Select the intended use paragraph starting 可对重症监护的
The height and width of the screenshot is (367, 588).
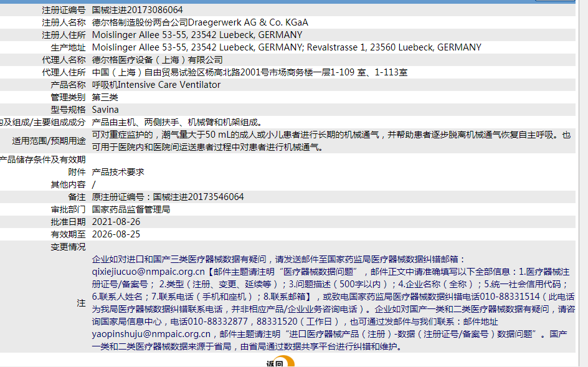click(331, 141)
